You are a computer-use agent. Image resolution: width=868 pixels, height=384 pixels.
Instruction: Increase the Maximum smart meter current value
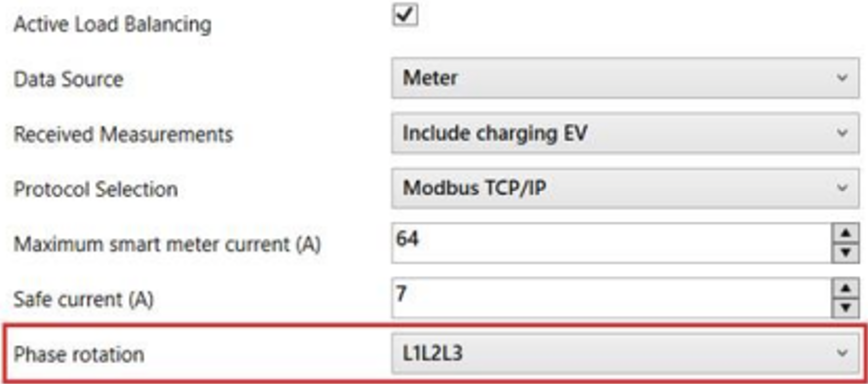[845, 233]
